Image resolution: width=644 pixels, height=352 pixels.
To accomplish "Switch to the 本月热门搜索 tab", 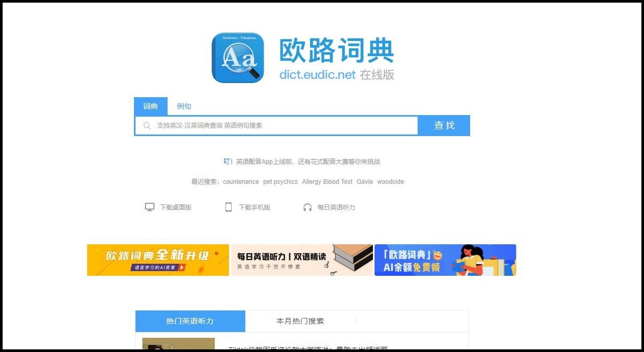I will [x=299, y=321].
